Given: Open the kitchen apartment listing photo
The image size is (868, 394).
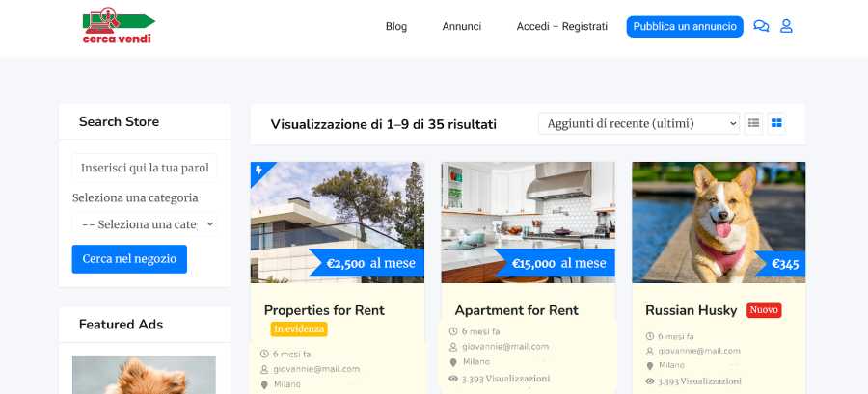Looking at the screenshot, I should pyautogui.click(x=529, y=223).
